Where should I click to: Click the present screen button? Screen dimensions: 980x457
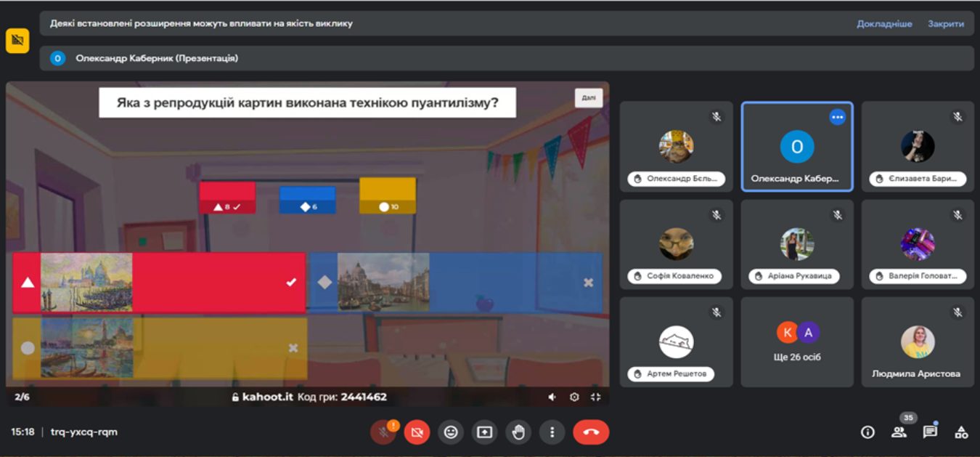(x=484, y=432)
